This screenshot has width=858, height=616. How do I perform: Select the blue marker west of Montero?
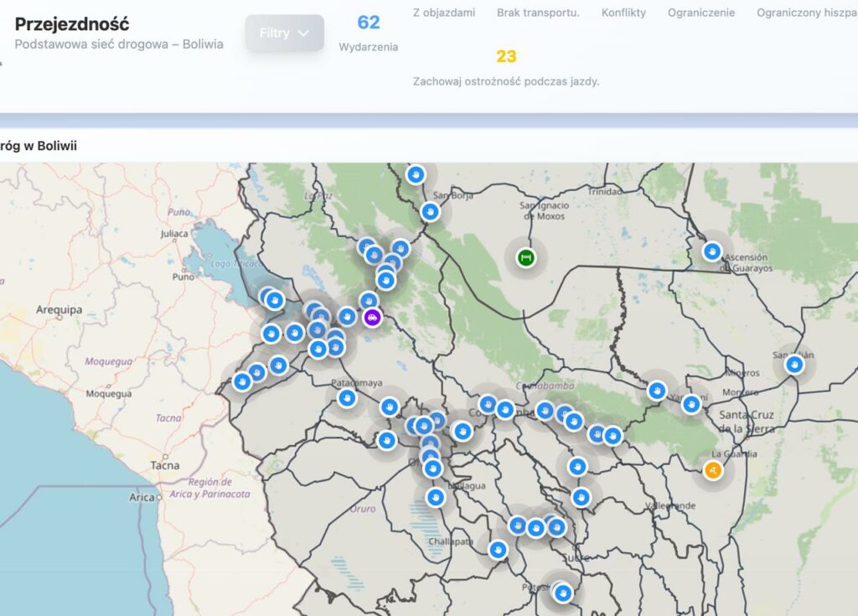click(x=691, y=404)
